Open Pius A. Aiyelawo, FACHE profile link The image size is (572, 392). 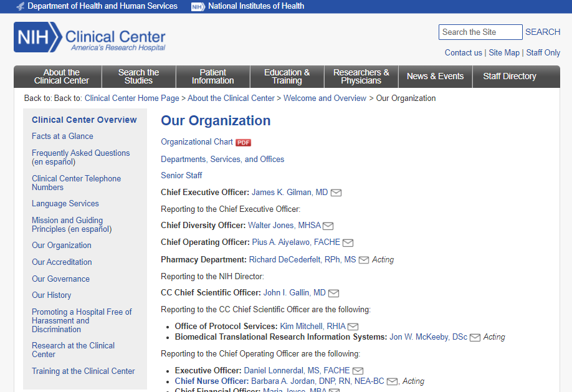coord(296,242)
